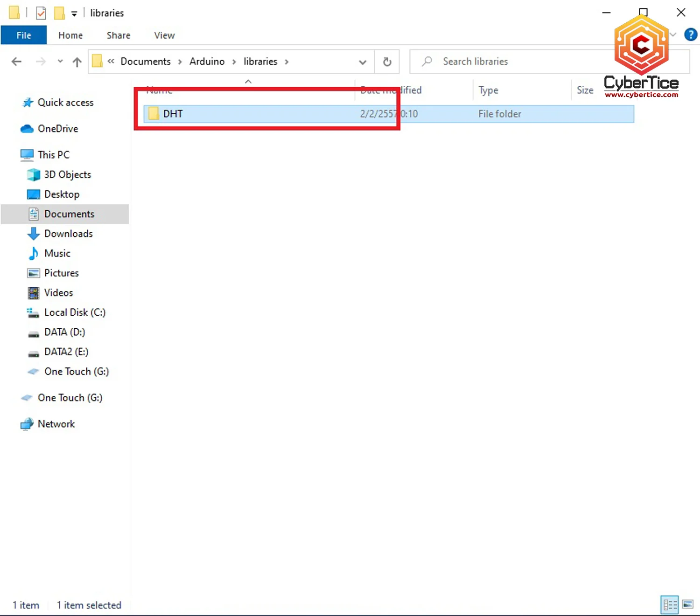This screenshot has width=700, height=616.
Task: Open the Recent locations dropdown arrow
Action: 60,62
